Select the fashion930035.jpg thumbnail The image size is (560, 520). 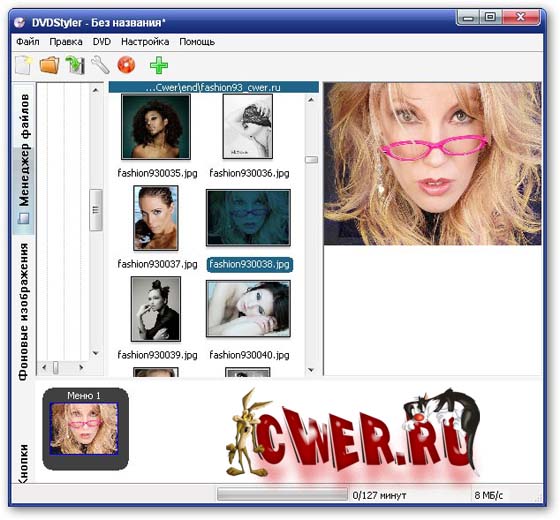(156, 127)
